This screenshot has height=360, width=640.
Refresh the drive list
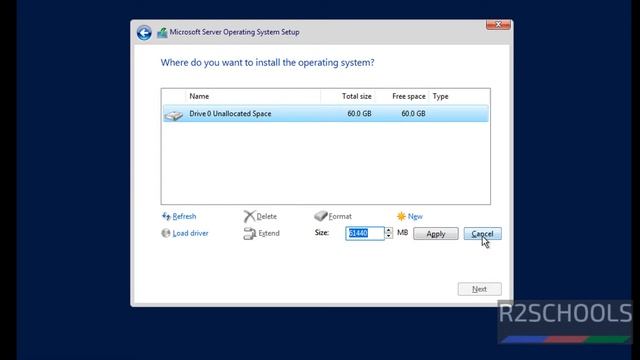184,216
